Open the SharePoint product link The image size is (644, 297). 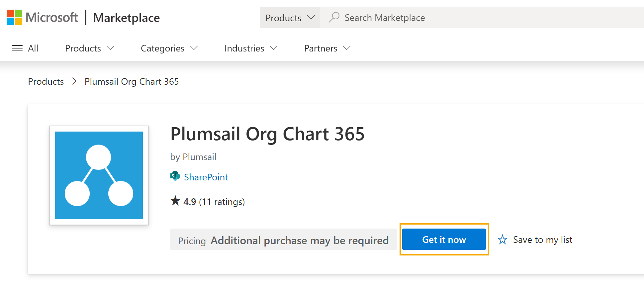coord(206,177)
